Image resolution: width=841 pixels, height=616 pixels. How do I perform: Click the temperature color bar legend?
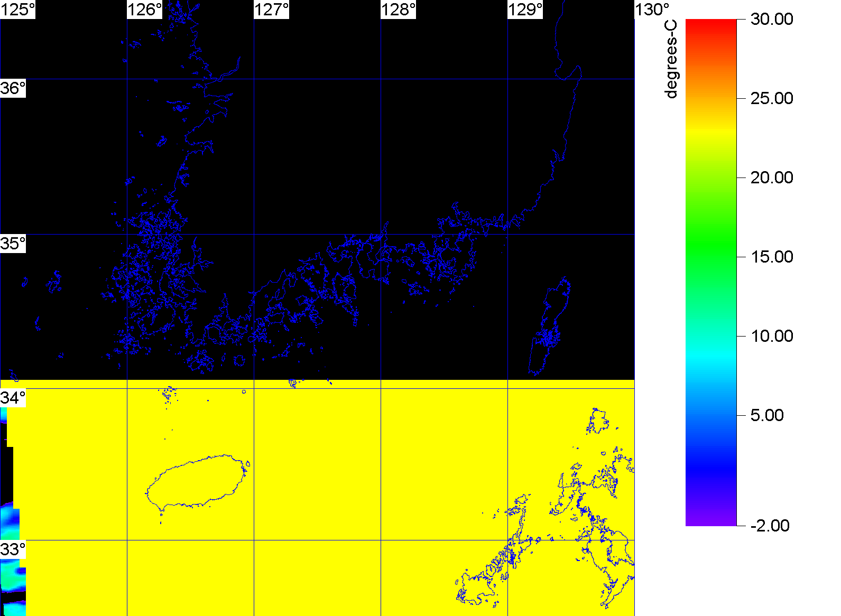coord(711,273)
